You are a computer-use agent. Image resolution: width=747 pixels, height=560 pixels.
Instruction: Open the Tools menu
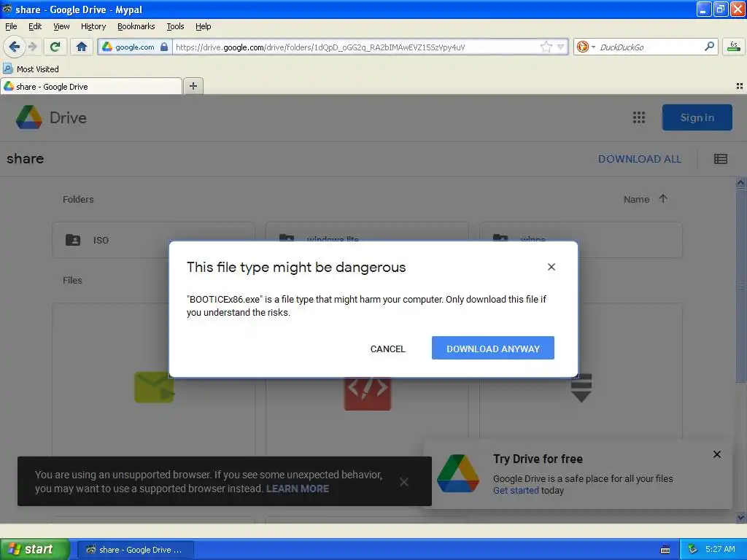pos(175,26)
